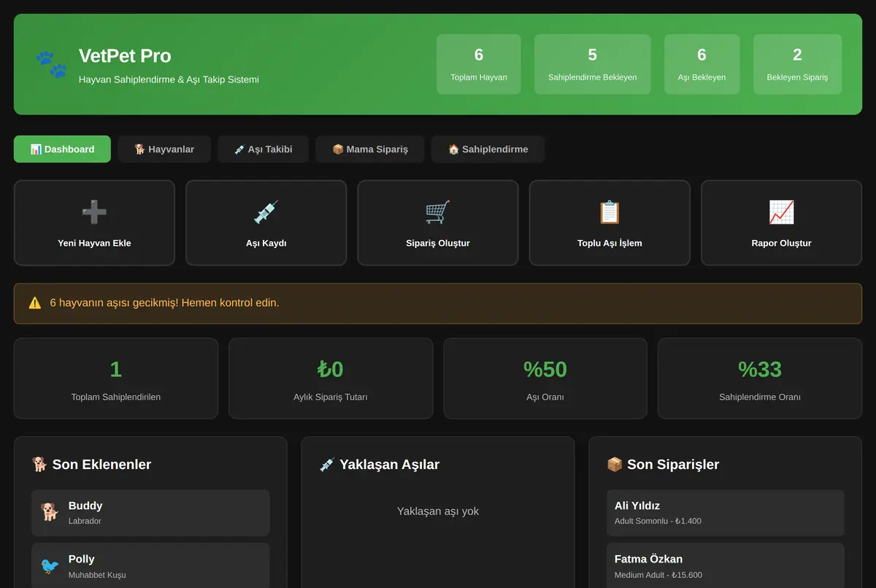Screen dimensions: 876x588
Task: Select the Sahiplendirme tab
Action: [x=488, y=149]
